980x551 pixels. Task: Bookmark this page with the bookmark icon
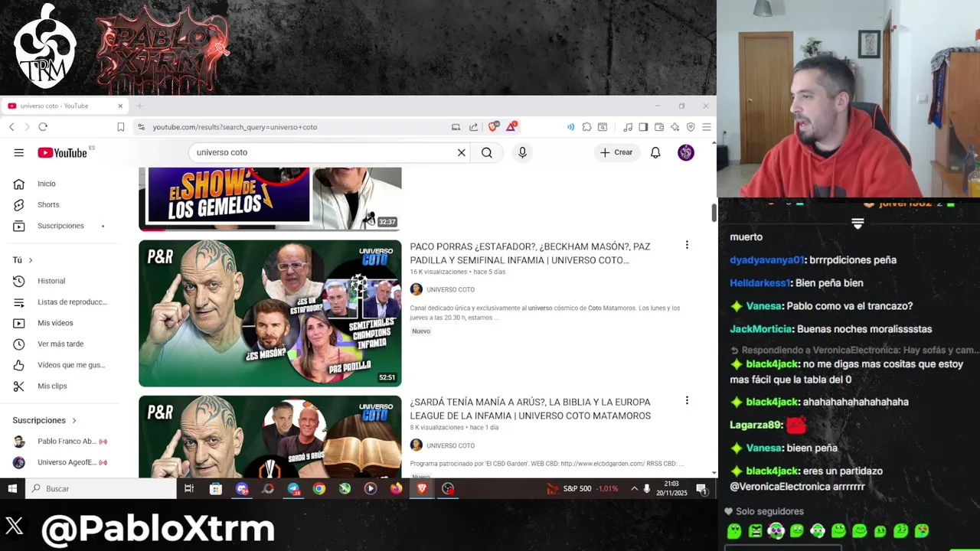120,127
